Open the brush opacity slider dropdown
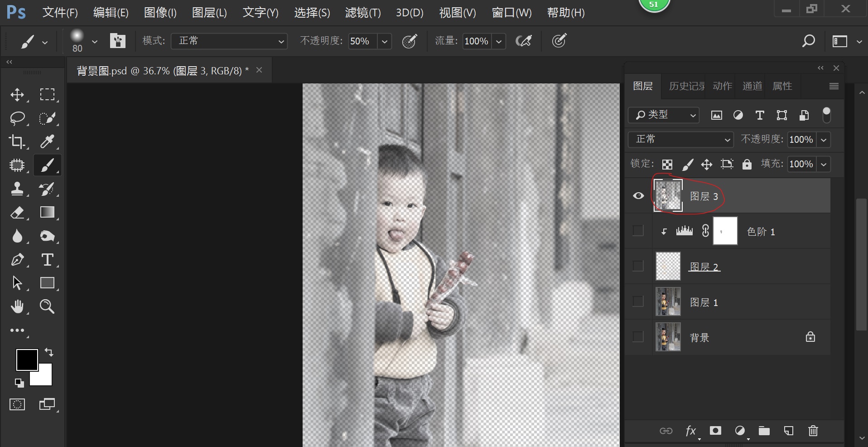 point(385,42)
